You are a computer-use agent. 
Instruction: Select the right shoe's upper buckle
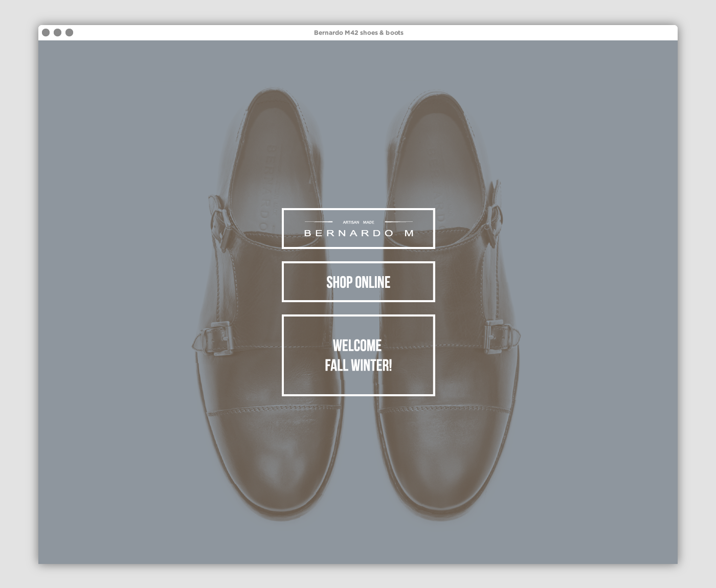click(494, 219)
